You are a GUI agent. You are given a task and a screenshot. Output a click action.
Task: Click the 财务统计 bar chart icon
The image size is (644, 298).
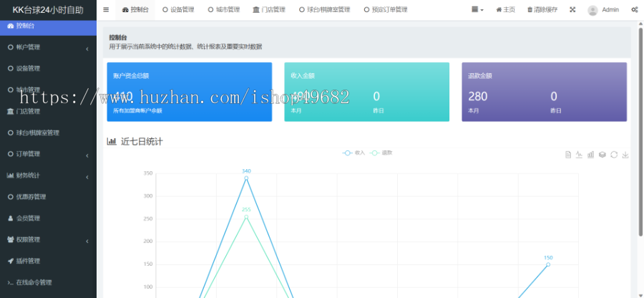tap(10, 176)
